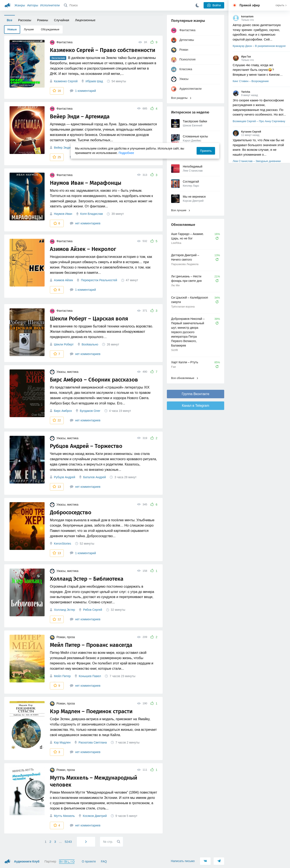290x868 pixels.
Task: Click refresh icon for Харт Калли 85%
Action: pos(217,367)
